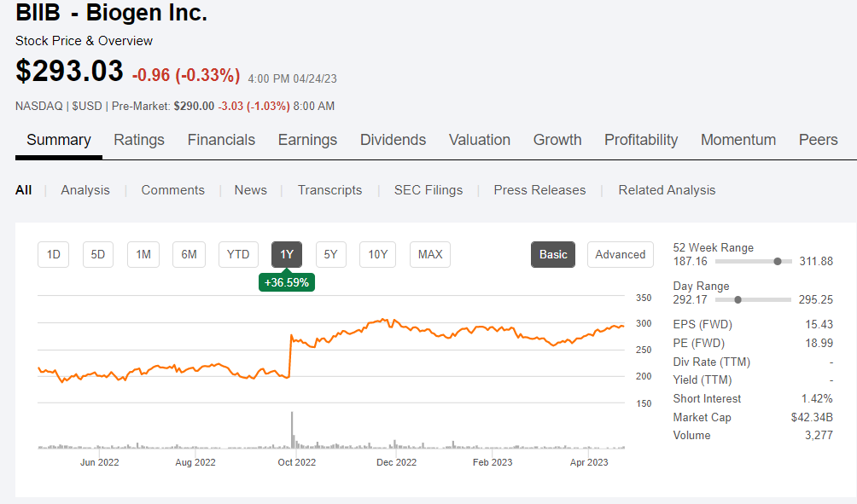Select the 1D chart range button

(53, 254)
